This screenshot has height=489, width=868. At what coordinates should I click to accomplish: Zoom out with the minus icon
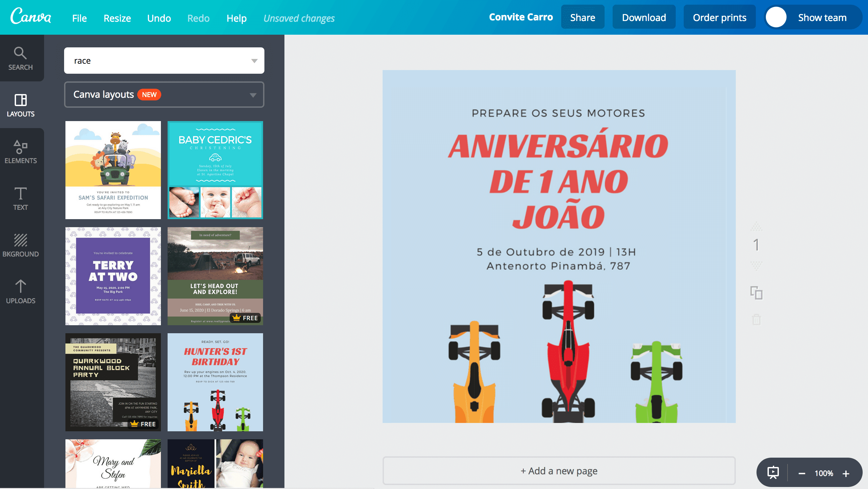pos(802,474)
